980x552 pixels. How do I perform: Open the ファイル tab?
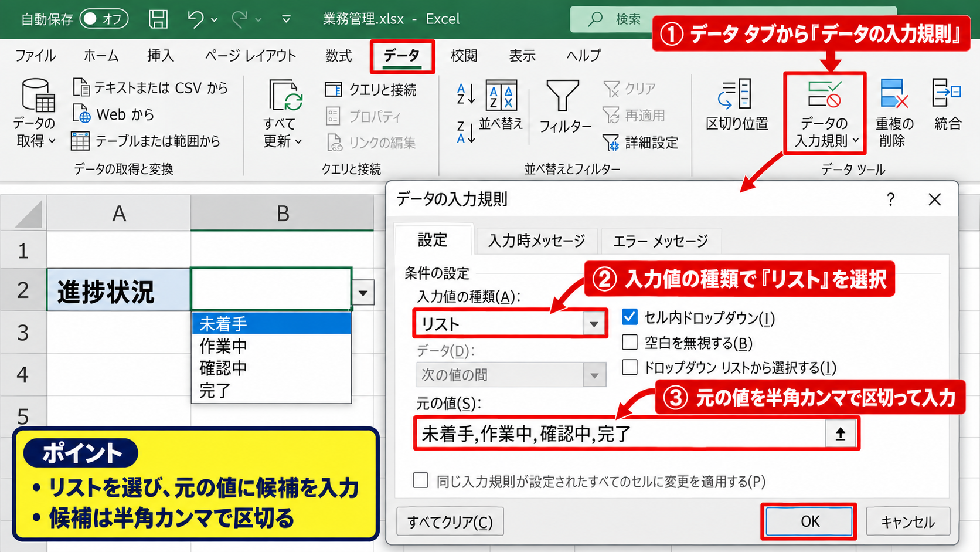click(x=35, y=56)
